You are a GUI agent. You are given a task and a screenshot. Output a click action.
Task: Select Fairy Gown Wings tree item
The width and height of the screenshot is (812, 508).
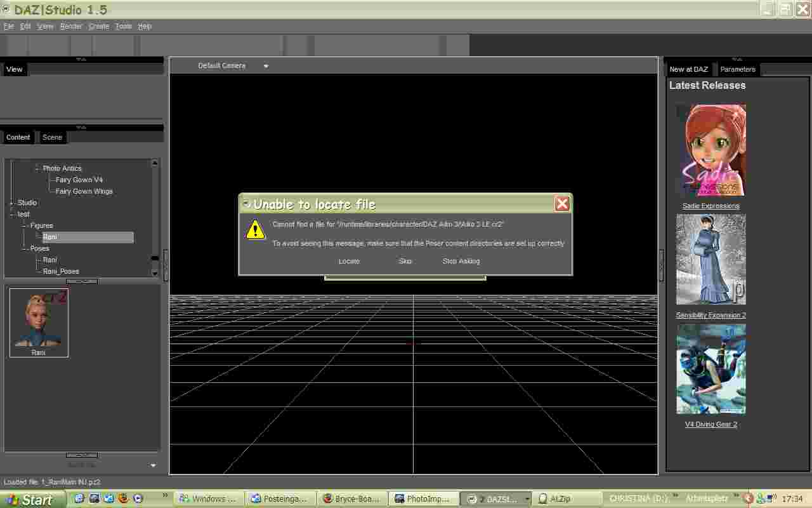click(84, 191)
